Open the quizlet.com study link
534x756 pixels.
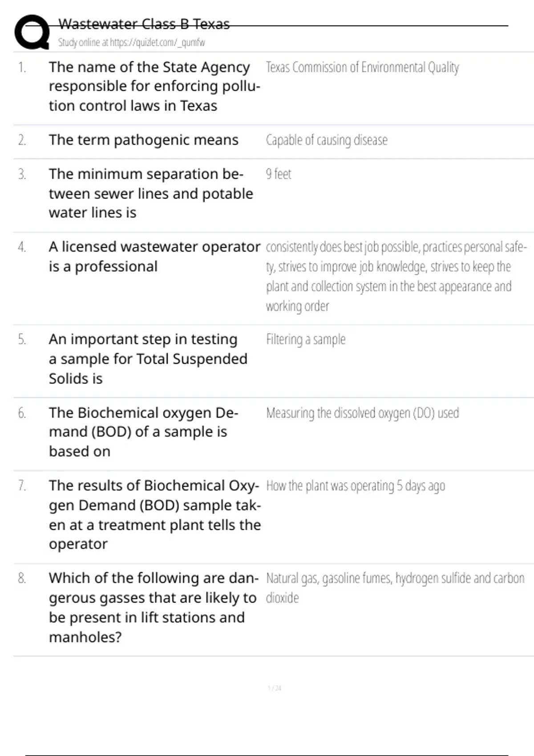click(x=131, y=43)
